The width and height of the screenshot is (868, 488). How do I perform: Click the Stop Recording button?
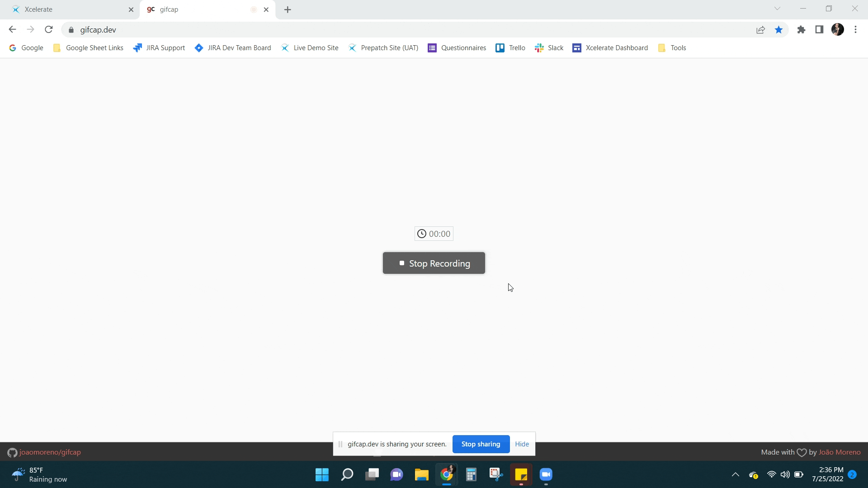click(x=434, y=263)
